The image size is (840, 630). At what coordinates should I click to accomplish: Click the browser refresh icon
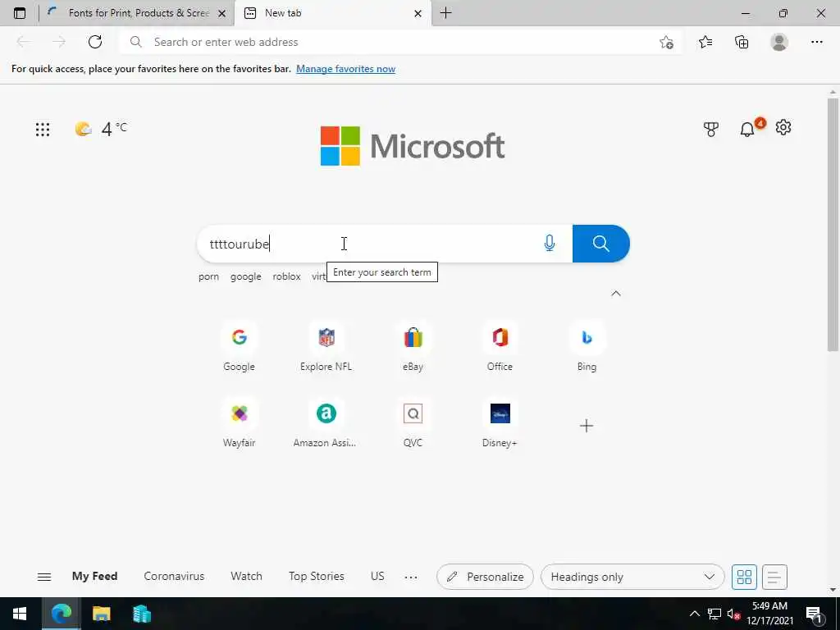95,42
